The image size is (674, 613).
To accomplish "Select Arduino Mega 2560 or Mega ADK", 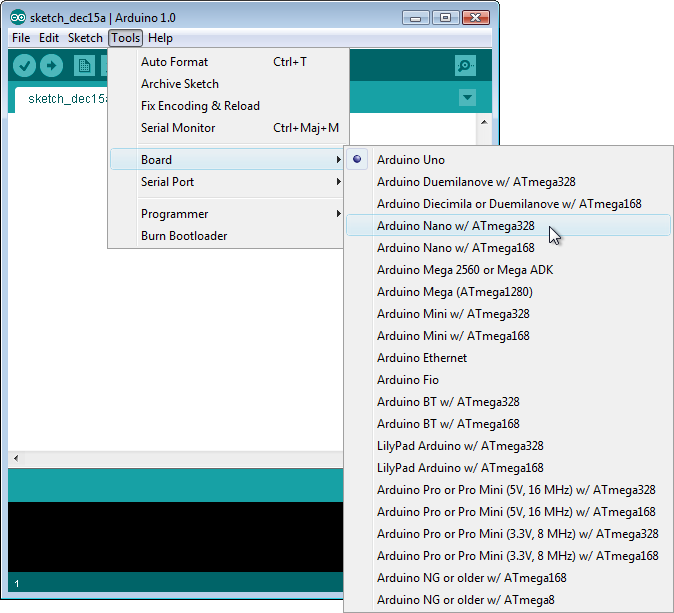I will point(509,270).
